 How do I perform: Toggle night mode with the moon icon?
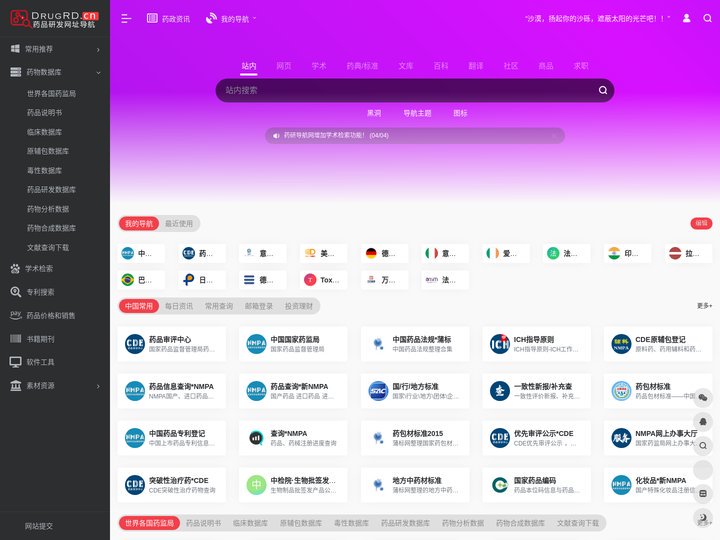[x=703, y=517]
